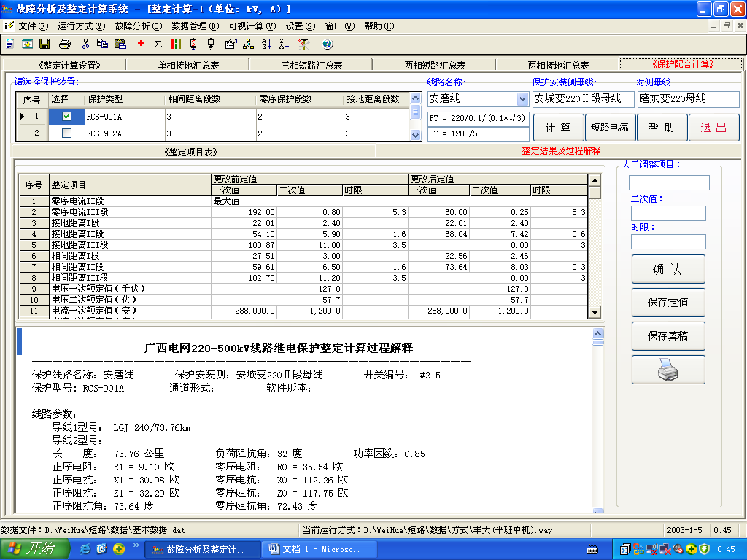Click the new document toolbar icon

(x=10, y=44)
